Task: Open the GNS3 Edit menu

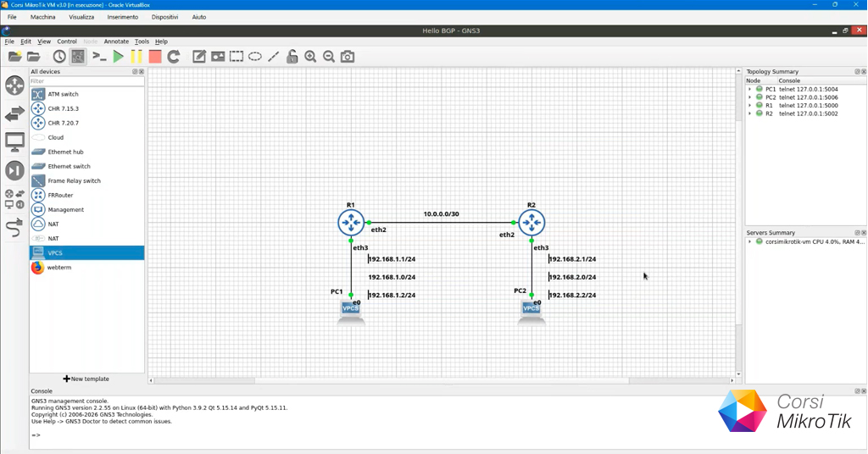Action: coord(26,42)
